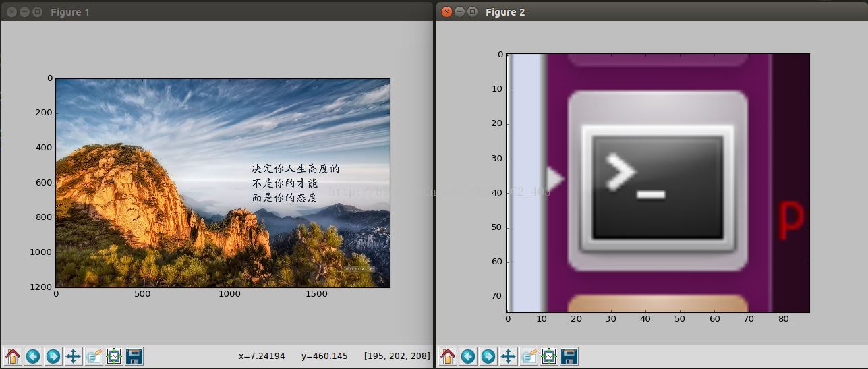Click the '决定你人生高度的' text line in Figure 1
868x369 pixels.
295,169
